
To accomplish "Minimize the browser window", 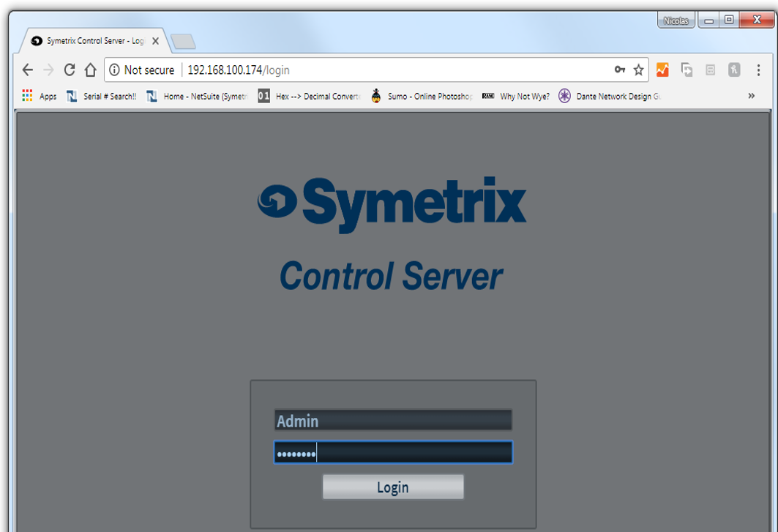I will click(x=709, y=20).
